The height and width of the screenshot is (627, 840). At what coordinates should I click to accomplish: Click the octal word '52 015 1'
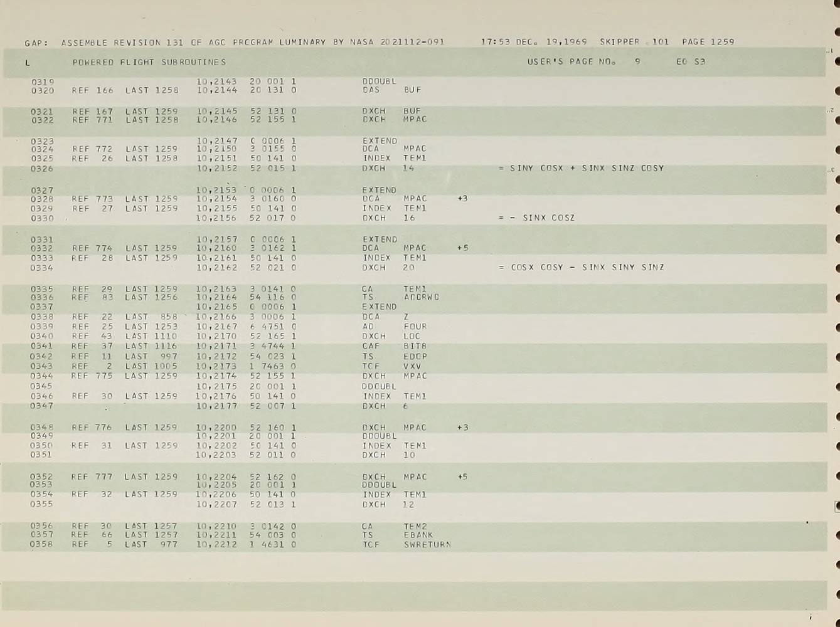coord(273,168)
